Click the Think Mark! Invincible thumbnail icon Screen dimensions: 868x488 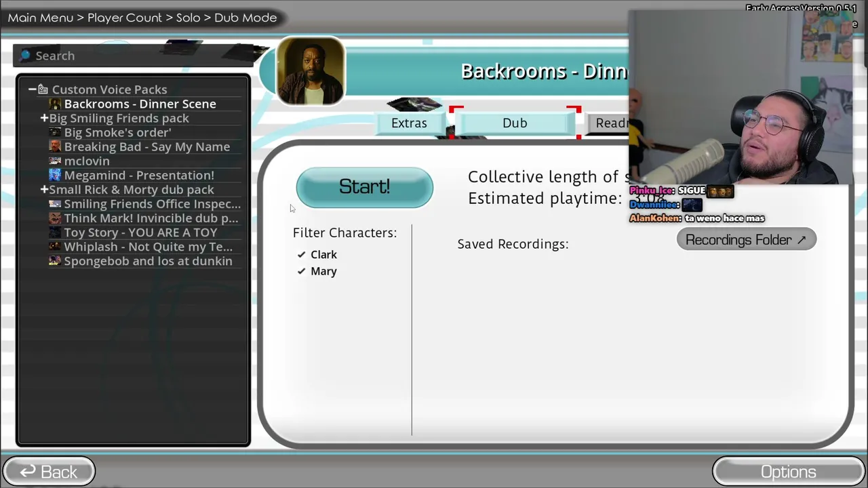pos(55,218)
